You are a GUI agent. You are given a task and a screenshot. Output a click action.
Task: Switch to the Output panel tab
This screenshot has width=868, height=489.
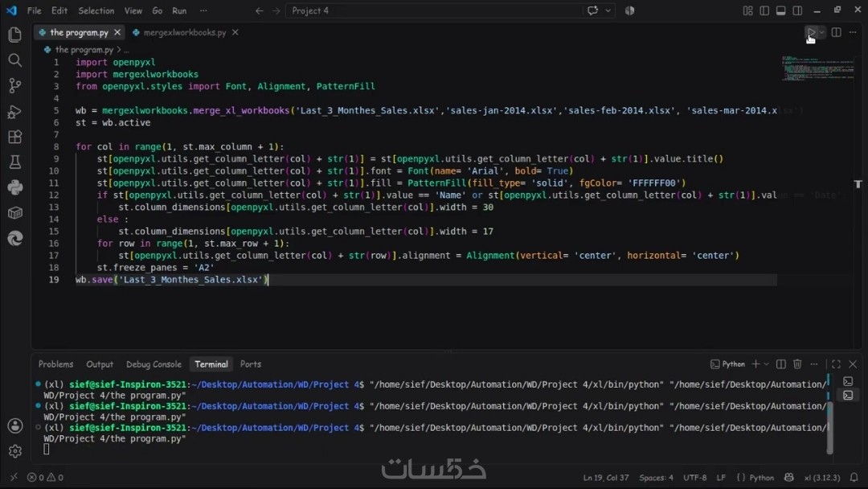100,364
